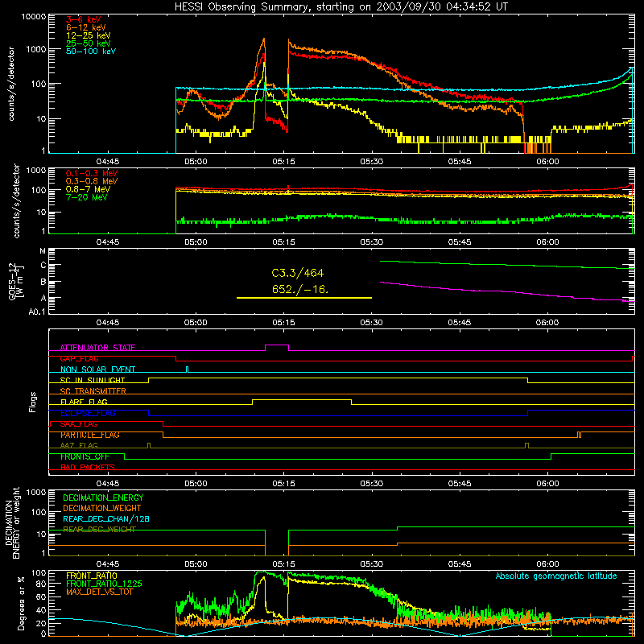Click the C3.3/464 flare annotation
644x644 pixels.
pos(298,273)
